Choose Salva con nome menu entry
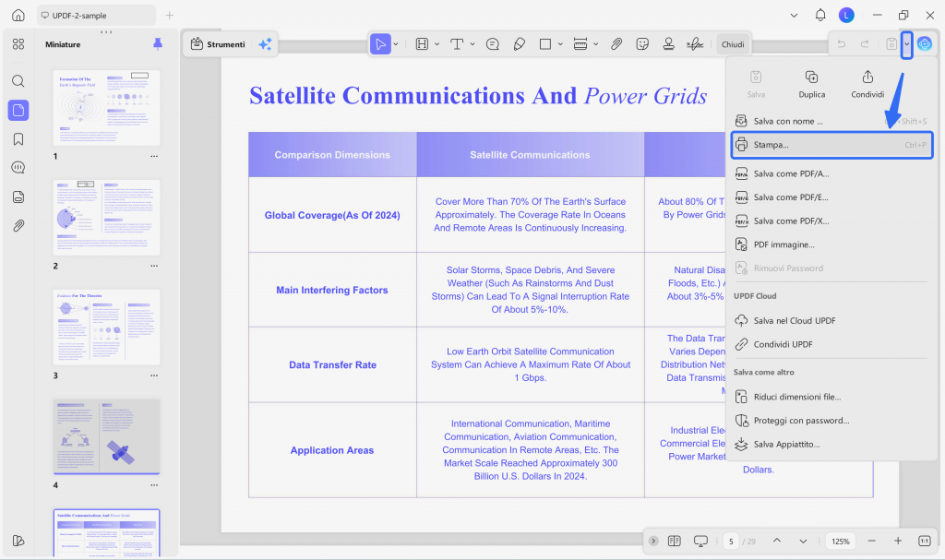 point(831,121)
